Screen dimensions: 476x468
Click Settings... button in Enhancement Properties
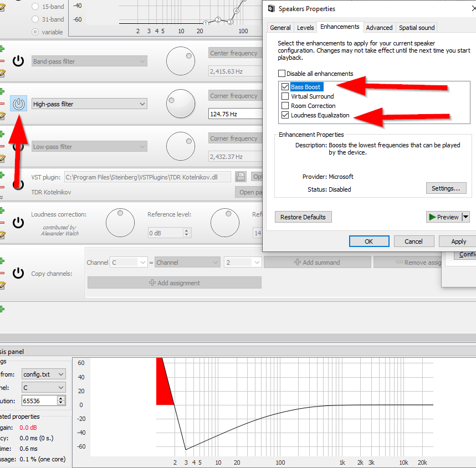[446, 188]
